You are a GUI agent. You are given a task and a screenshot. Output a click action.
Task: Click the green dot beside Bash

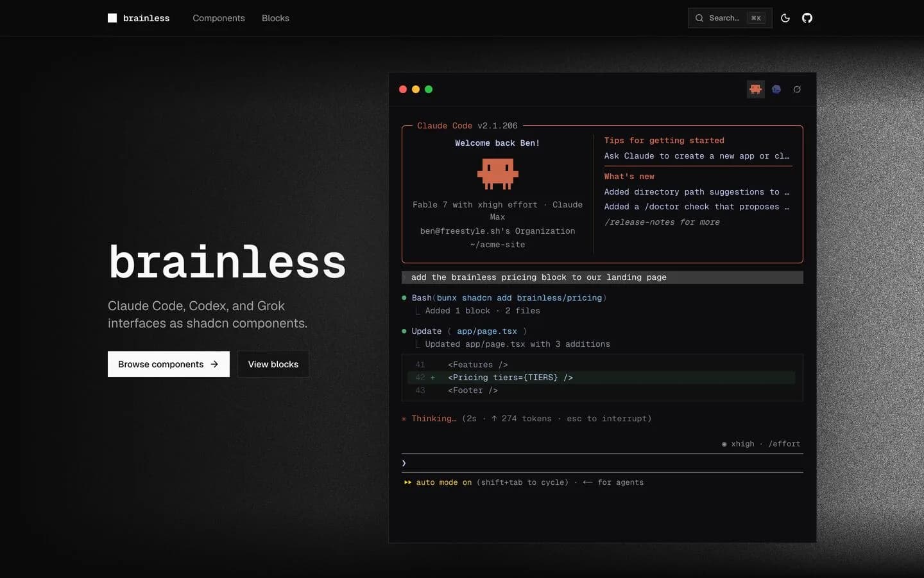click(404, 298)
